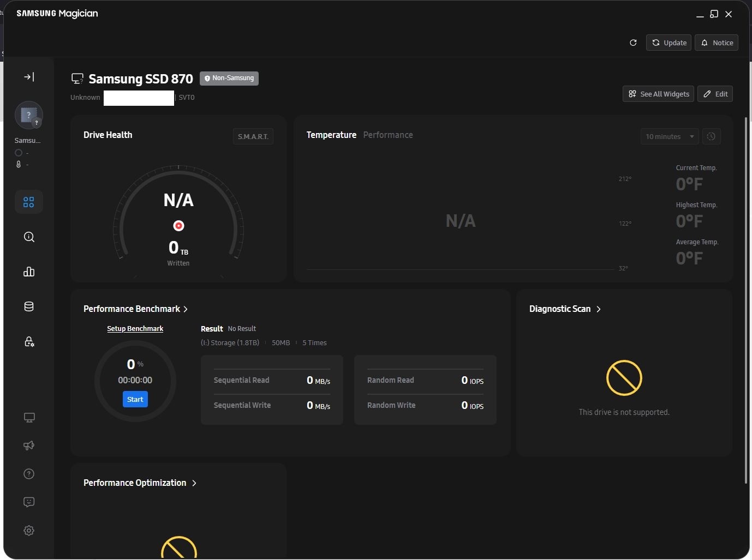
Task: Open the help question mark icon
Action: click(x=29, y=474)
